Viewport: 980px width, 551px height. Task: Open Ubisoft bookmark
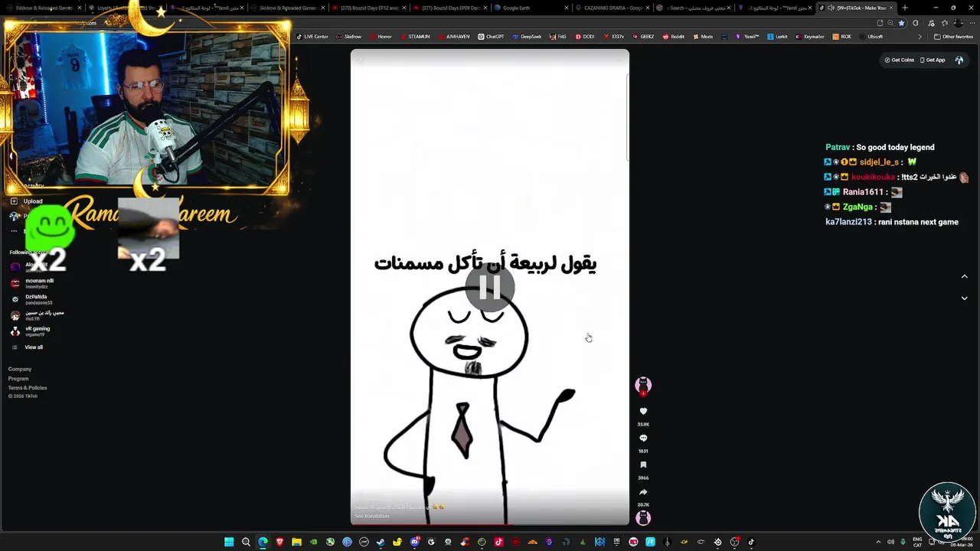pyautogui.click(x=872, y=37)
